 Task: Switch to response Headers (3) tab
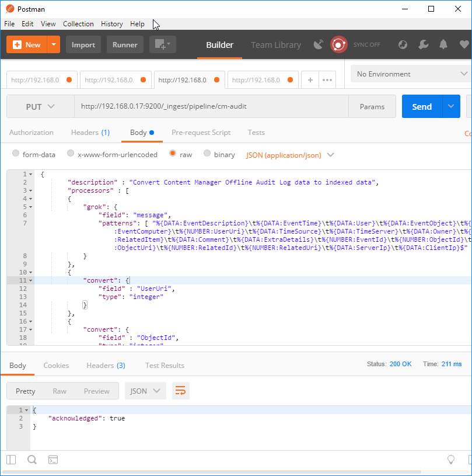pyautogui.click(x=106, y=366)
